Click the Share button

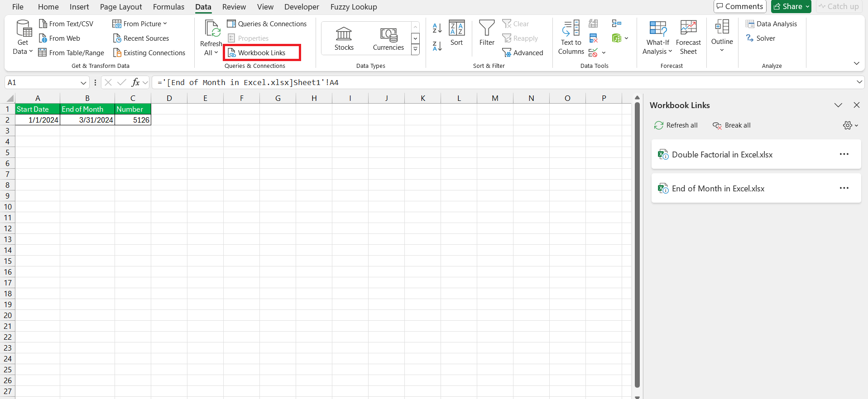(791, 6)
